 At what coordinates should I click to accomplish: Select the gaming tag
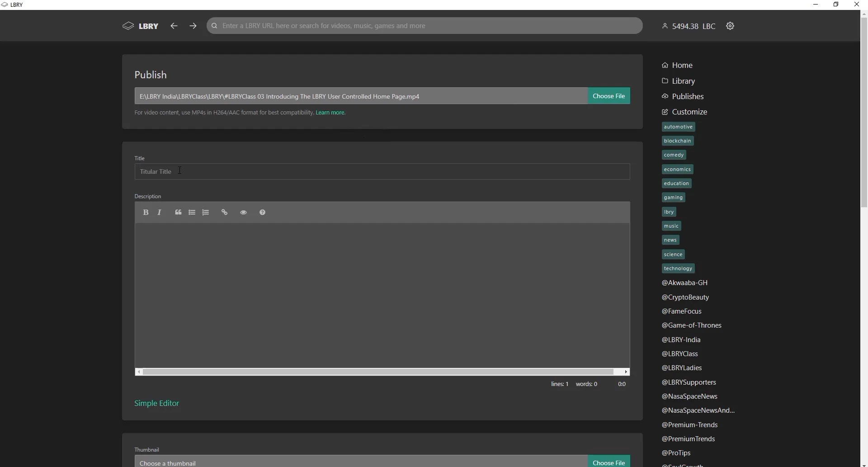(x=673, y=197)
